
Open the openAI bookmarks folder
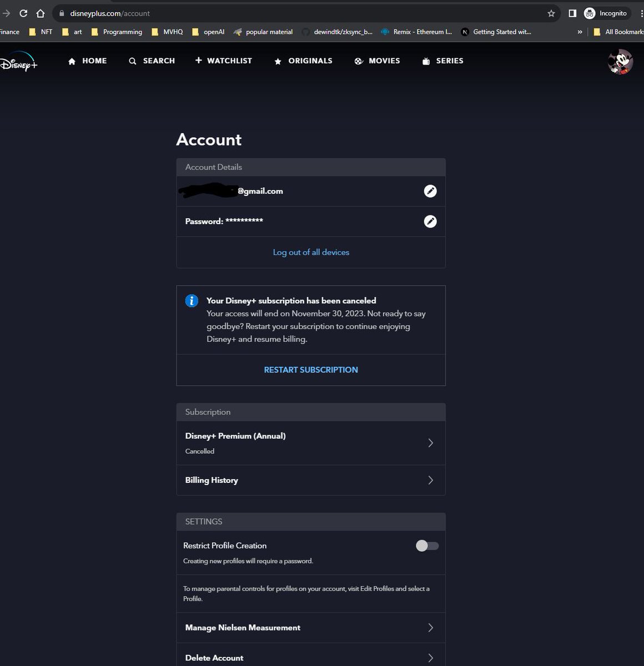pyautogui.click(x=208, y=32)
